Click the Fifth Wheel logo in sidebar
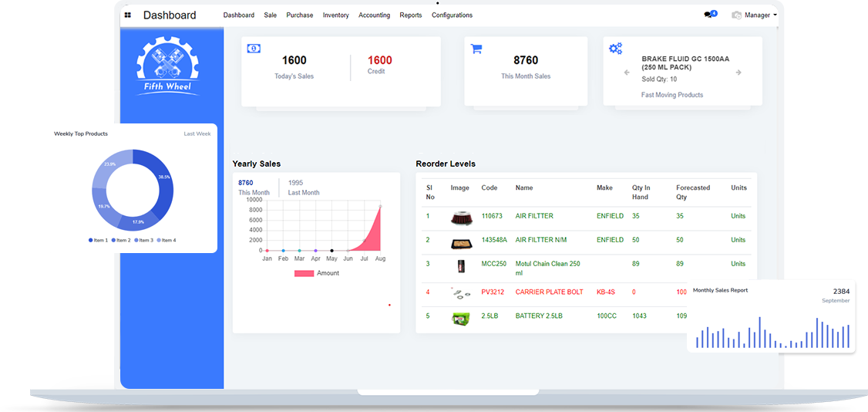Viewport: 868px width, 412px height. (167, 67)
